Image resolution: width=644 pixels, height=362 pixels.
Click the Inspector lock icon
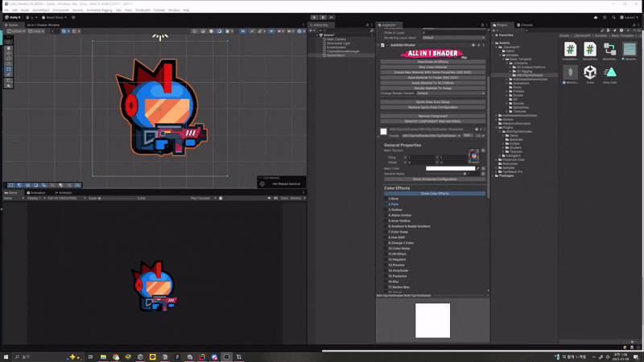click(x=482, y=25)
